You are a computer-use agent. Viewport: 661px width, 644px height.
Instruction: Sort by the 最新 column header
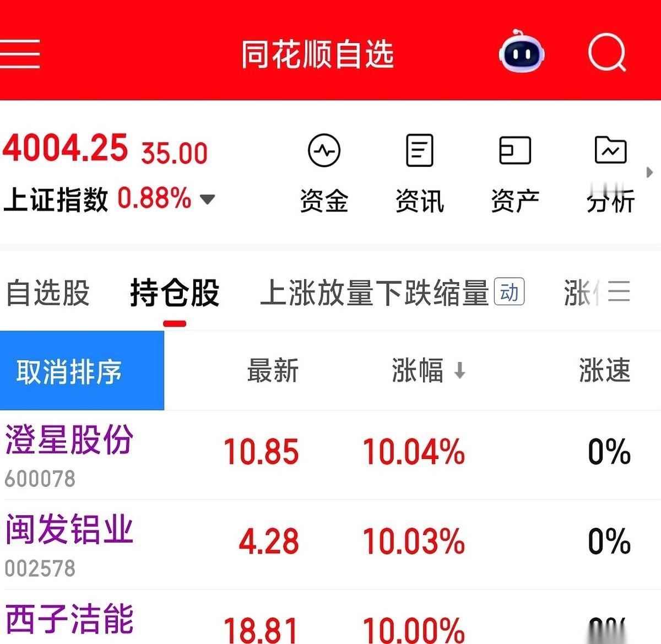click(273, 370)
